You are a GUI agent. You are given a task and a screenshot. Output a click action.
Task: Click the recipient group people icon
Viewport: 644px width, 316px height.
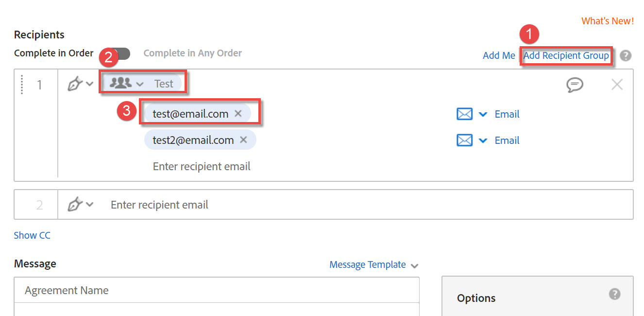pos(120,83)
